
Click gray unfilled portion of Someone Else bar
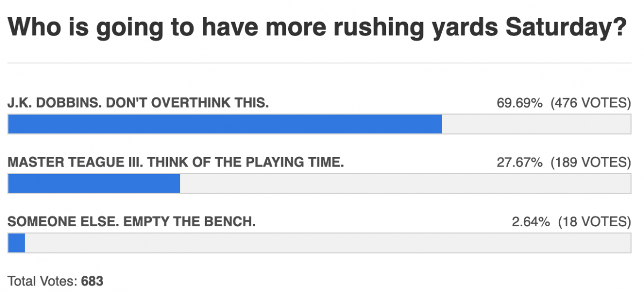[328, 243]
